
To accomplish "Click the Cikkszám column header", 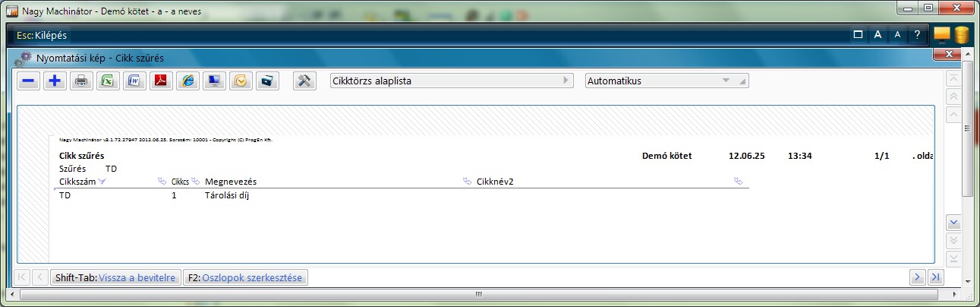I will (x=77, y=182).
